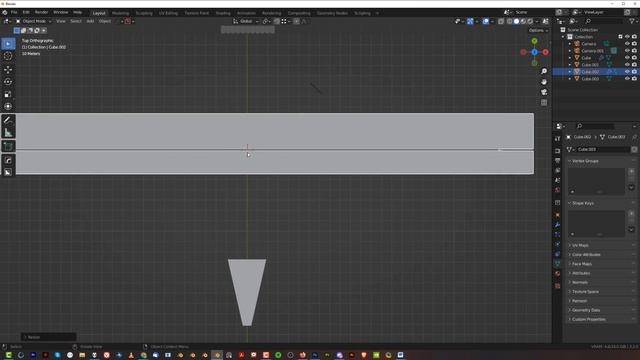Open the File menu

(x=14, y=13)
